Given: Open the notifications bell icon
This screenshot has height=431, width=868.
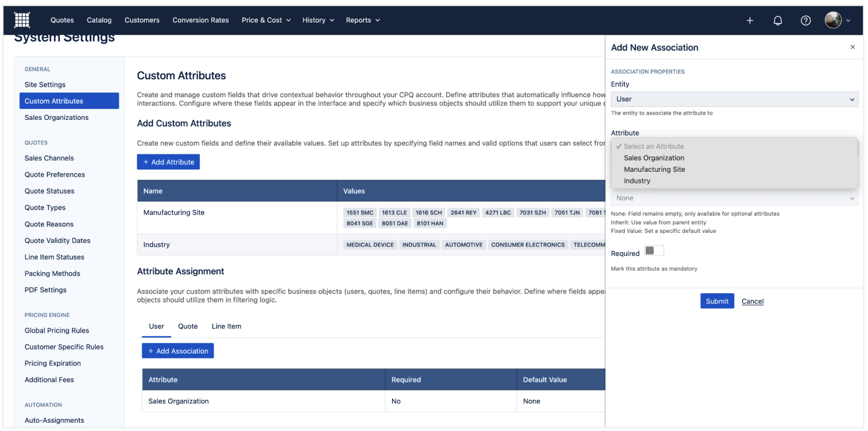Looking at the screenshot, I should point(778,20).
